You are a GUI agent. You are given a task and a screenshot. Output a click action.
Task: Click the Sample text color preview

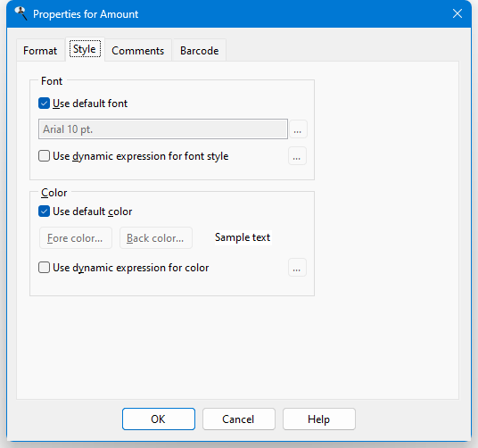coord(243,237)
